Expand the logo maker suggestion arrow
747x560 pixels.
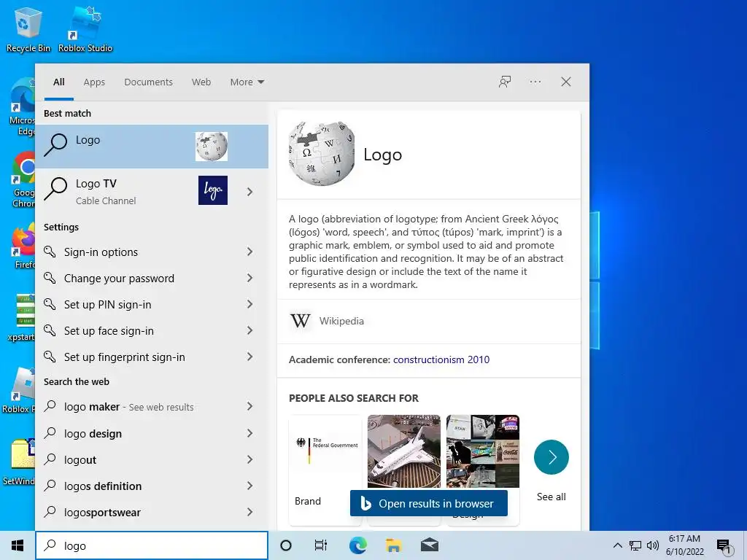[250, 406]
